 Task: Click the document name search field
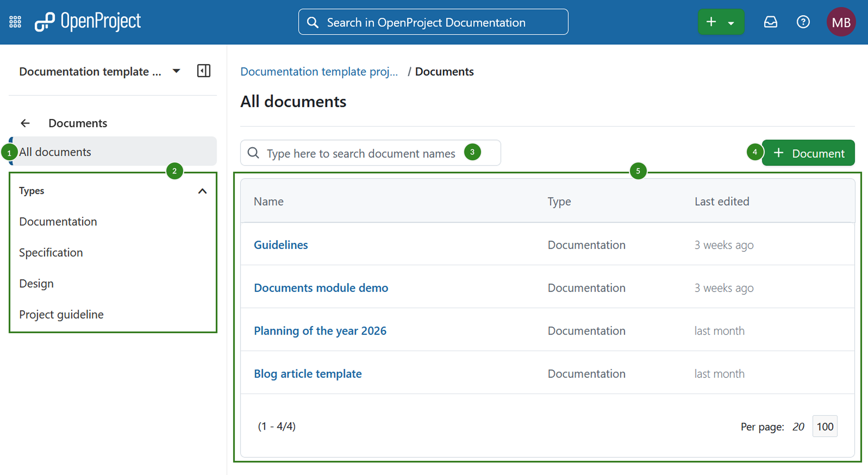pos(361,153)
